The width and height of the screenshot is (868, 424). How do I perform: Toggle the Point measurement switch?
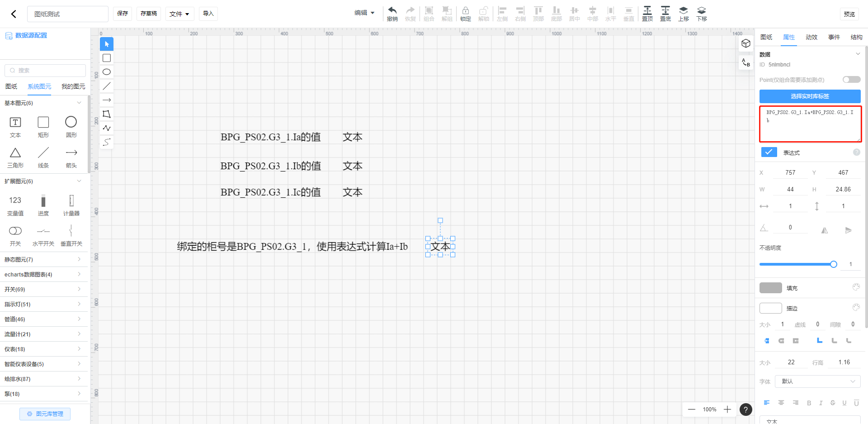[852, 80]
